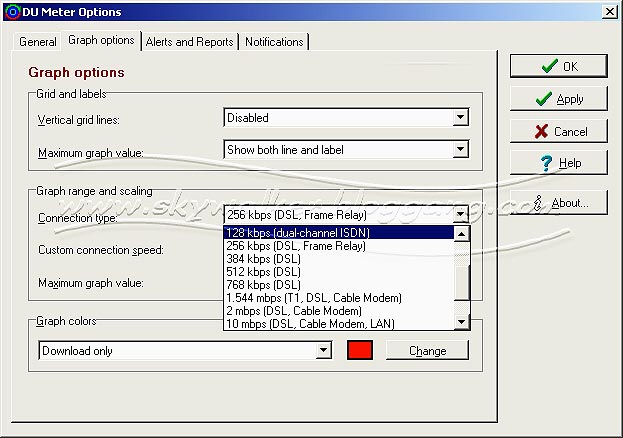Screen dimensions: 623x438
Task: Click the Change color button
Action: pos(428,351)
